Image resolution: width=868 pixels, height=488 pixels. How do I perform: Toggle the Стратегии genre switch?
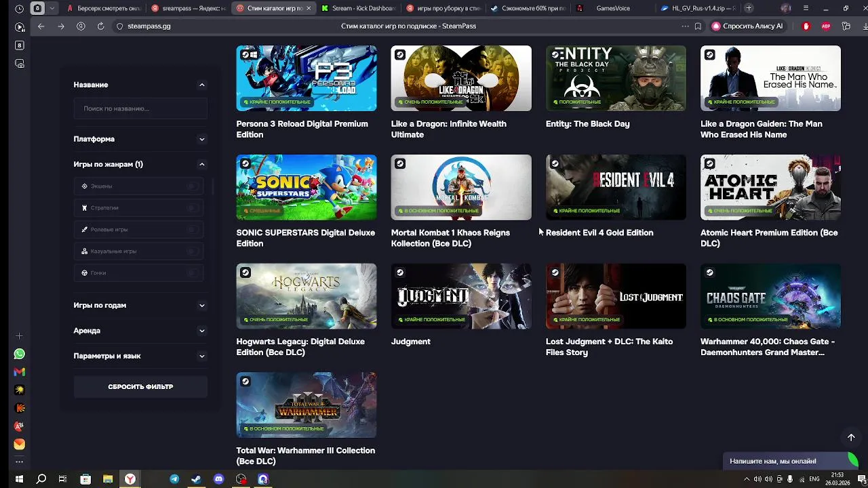coord(194,207)
